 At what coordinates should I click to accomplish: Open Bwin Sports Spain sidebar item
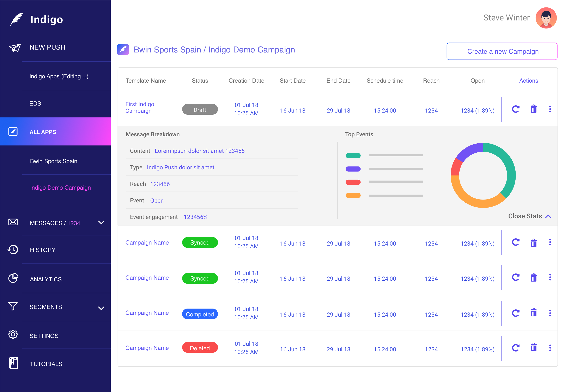pyautogui.click(x=54, y=161)
